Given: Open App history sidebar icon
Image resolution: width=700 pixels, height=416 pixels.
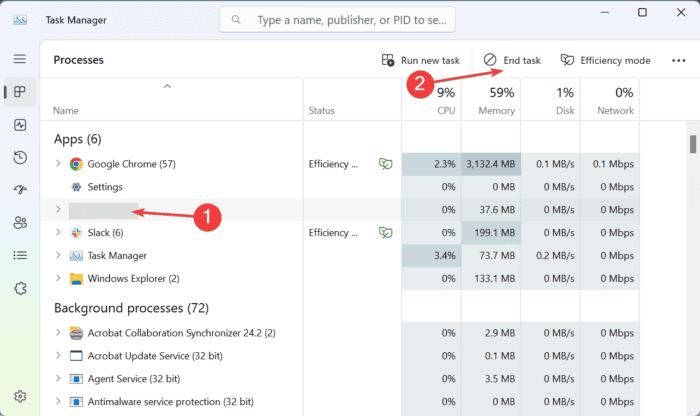Looking at the screenshot, I should [20, 158].
